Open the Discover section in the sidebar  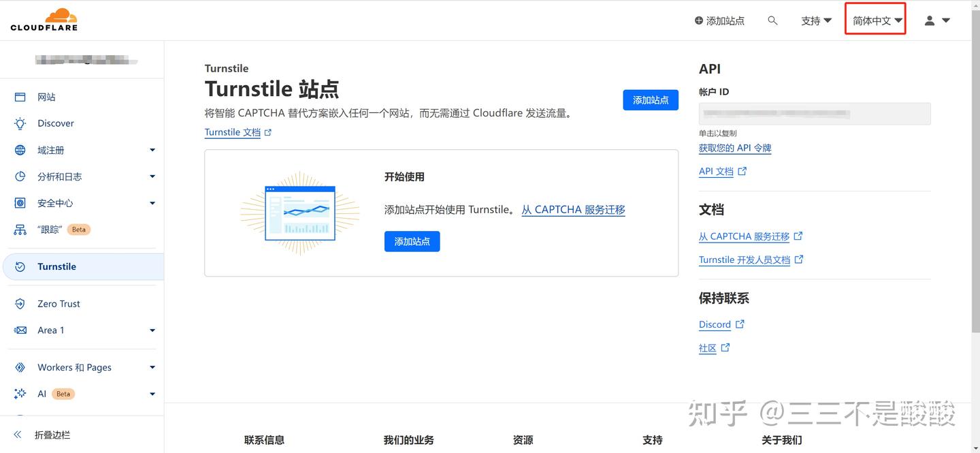pyautogui.click(x=54, y=123)
